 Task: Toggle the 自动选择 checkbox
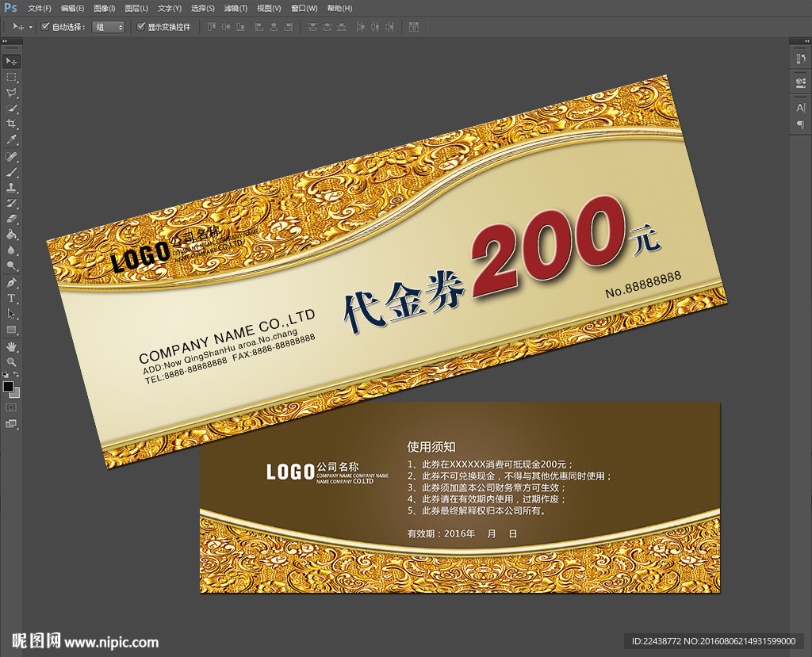[x=45, y=26]
